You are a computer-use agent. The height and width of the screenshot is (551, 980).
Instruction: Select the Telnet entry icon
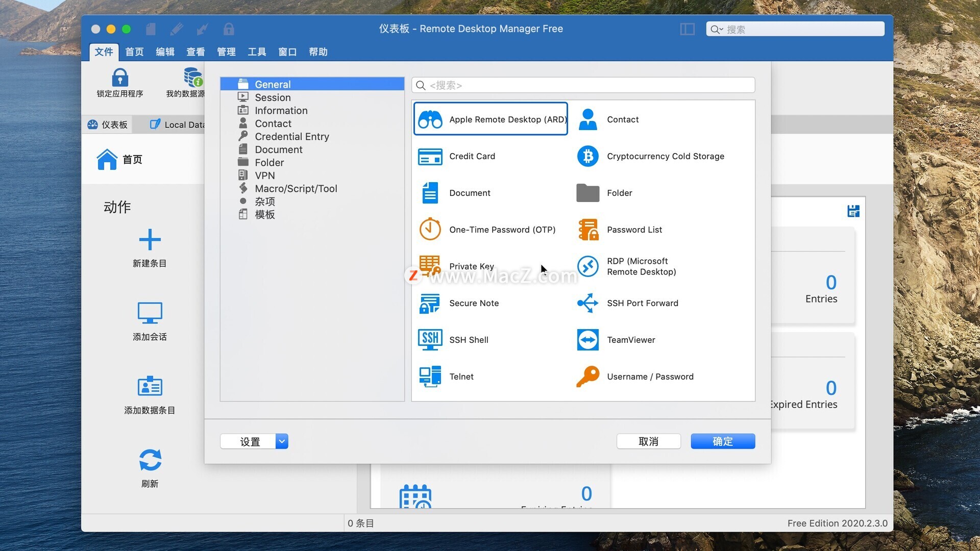(430, 377)
